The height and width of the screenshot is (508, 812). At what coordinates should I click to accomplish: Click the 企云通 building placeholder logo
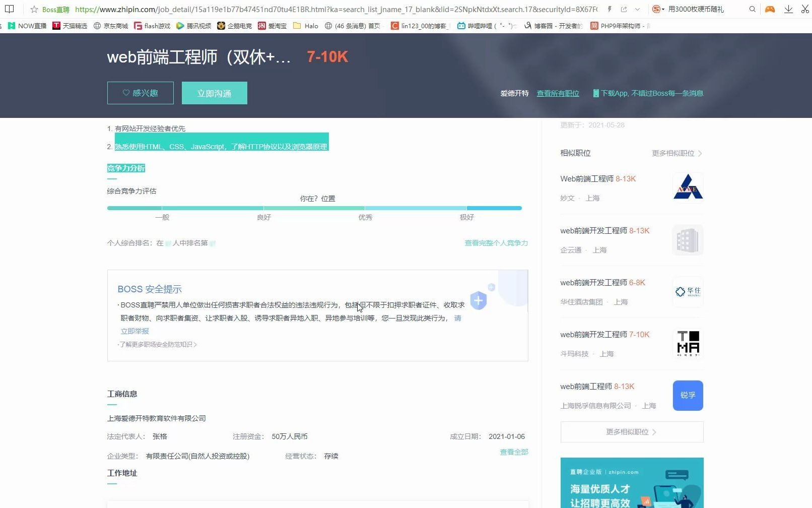(x=688, y=239)
